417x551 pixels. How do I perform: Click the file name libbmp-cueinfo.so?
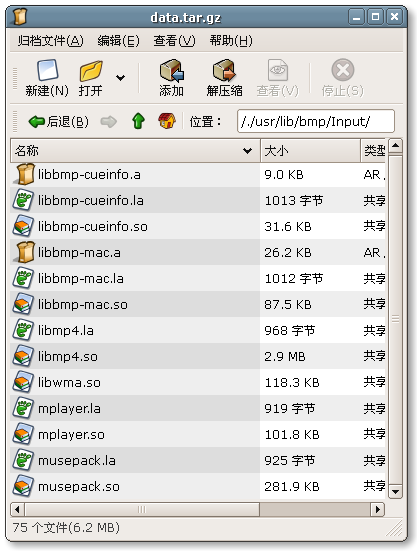(x=93, y=227)
